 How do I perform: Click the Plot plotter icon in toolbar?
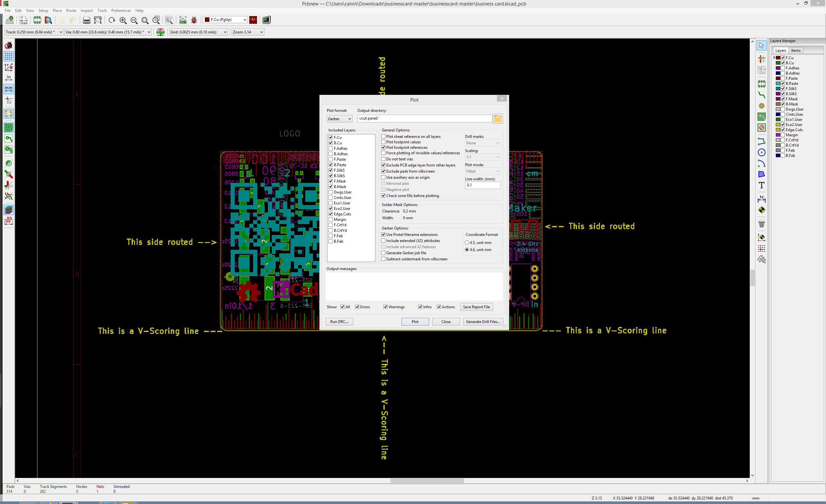98,20
